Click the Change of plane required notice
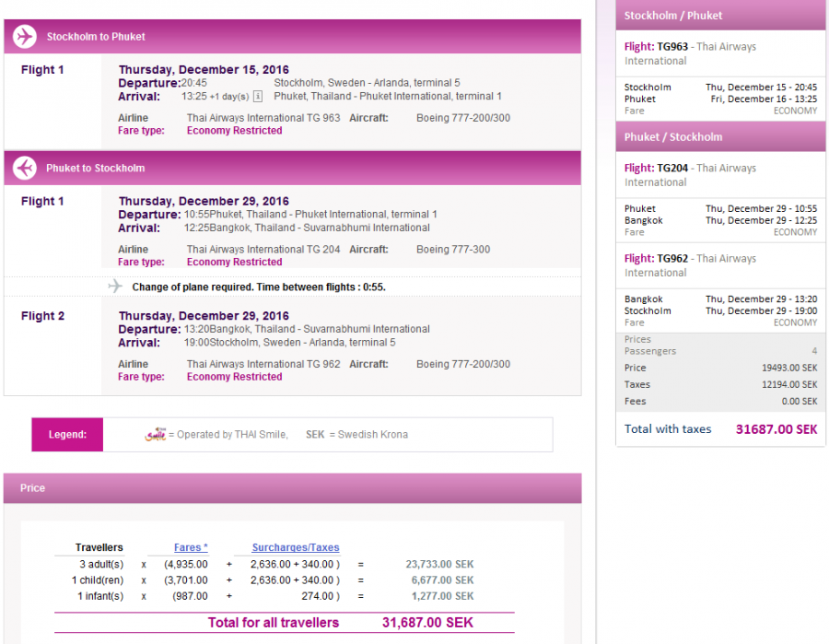The width and height of the screenshot is (829, 644). click(x=259, y=287)
